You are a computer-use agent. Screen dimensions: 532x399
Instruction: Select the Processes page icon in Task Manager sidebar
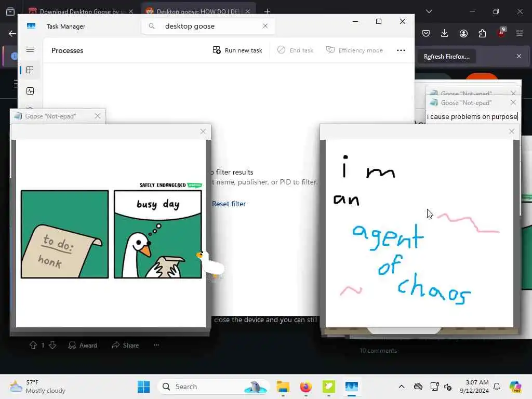coord(30,70)
